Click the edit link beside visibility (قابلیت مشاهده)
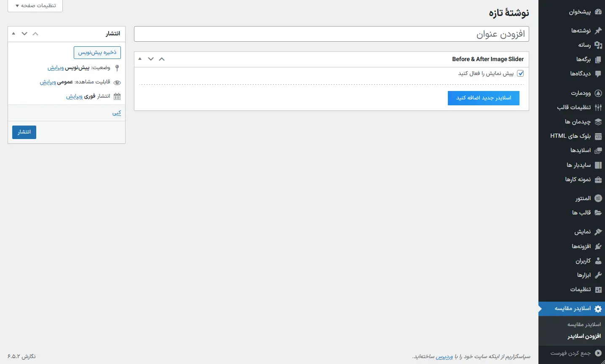 pyautogui.click(x=48, y=82)
